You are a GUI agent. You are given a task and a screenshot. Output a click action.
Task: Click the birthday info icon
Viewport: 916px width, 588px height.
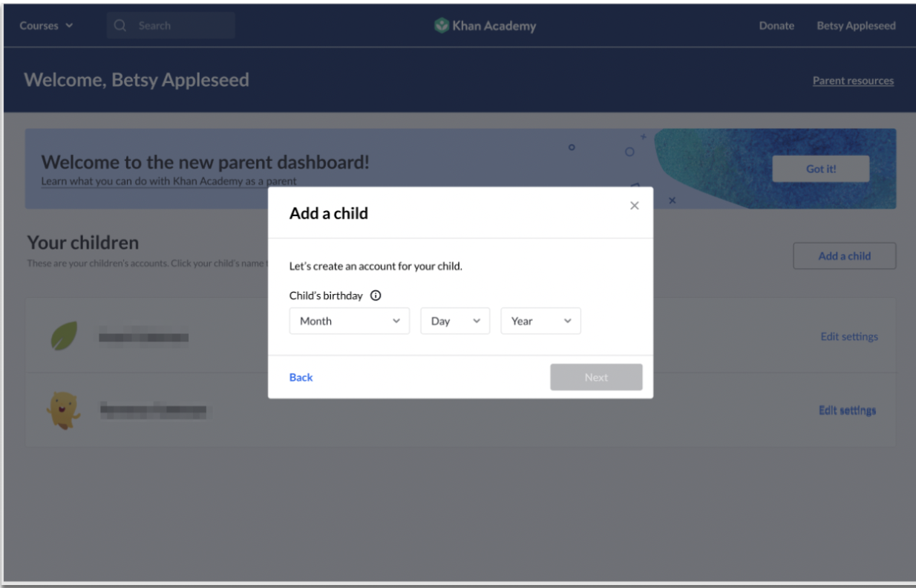(376, 295)
